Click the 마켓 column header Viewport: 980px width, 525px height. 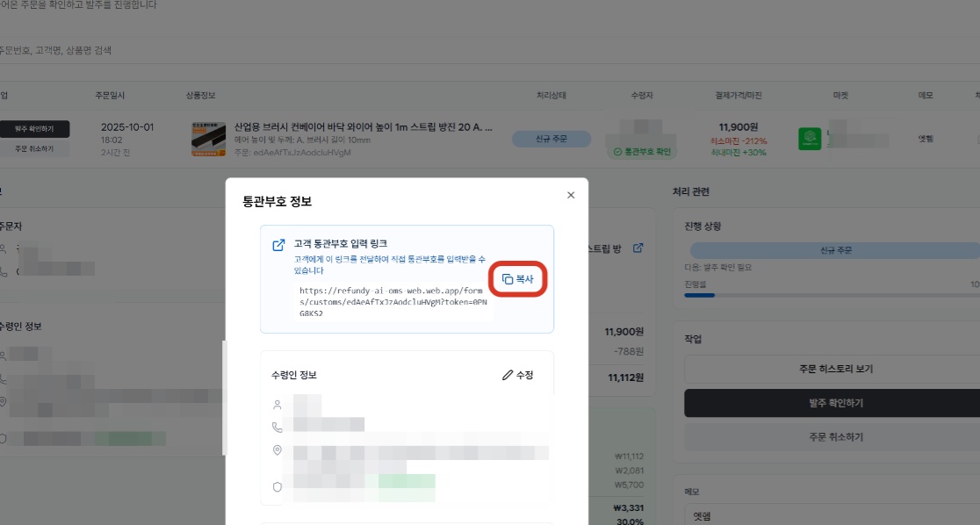(x=840, y=95)
